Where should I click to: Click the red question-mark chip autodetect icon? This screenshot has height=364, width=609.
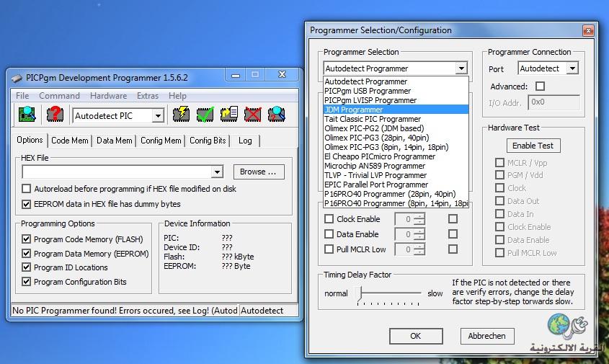tap(55, 115)
